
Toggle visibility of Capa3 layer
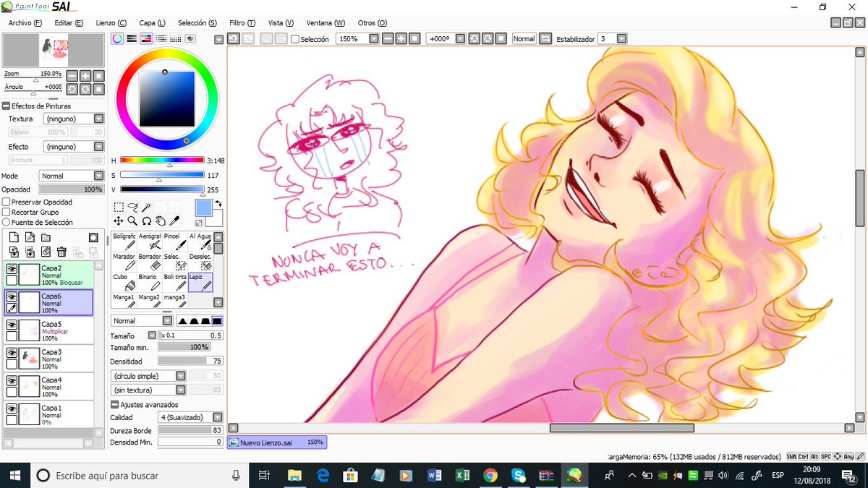tap(12, 352)
